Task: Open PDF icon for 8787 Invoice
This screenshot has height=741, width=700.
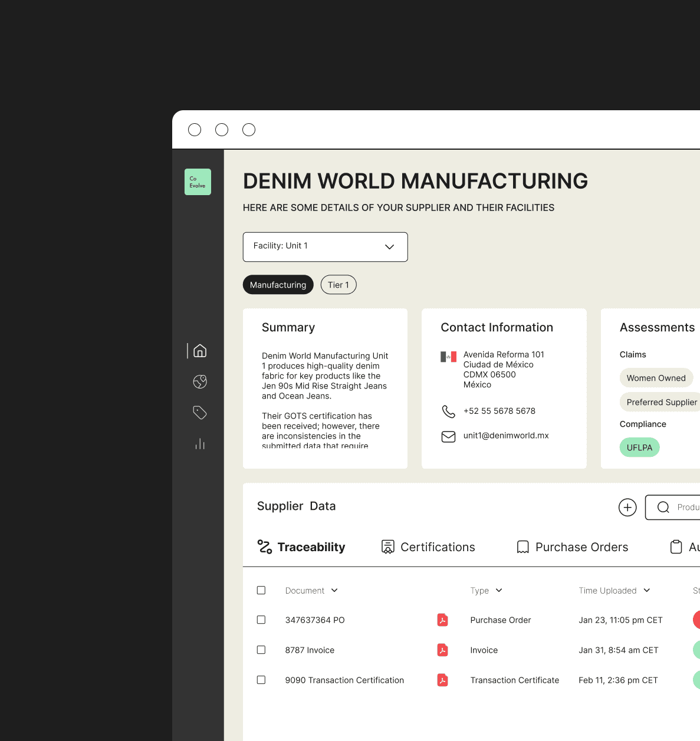Action: pyautogui.click(x=442, y=650)
